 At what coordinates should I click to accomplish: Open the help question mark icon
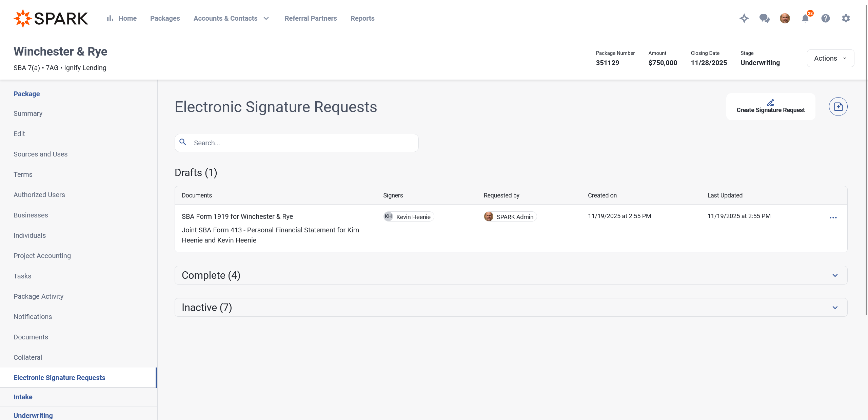tap(826, 18)
